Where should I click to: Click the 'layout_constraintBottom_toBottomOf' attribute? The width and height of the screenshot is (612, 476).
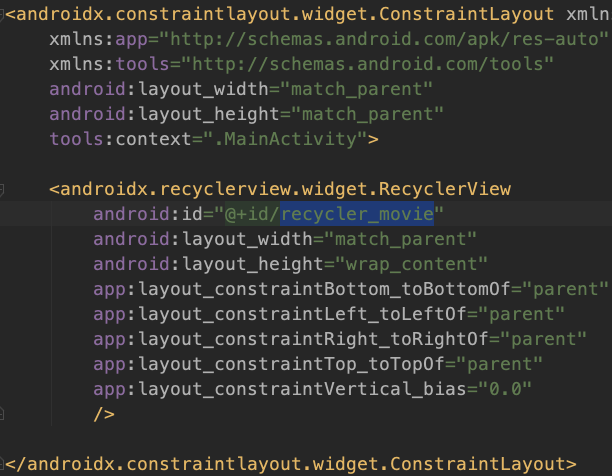(x=324, y=290)
